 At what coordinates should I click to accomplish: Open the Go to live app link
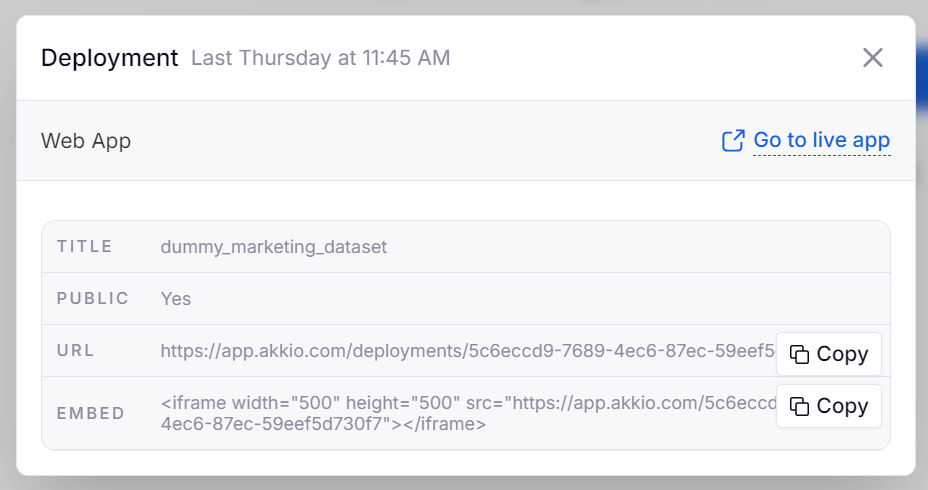tap(821, 141)
